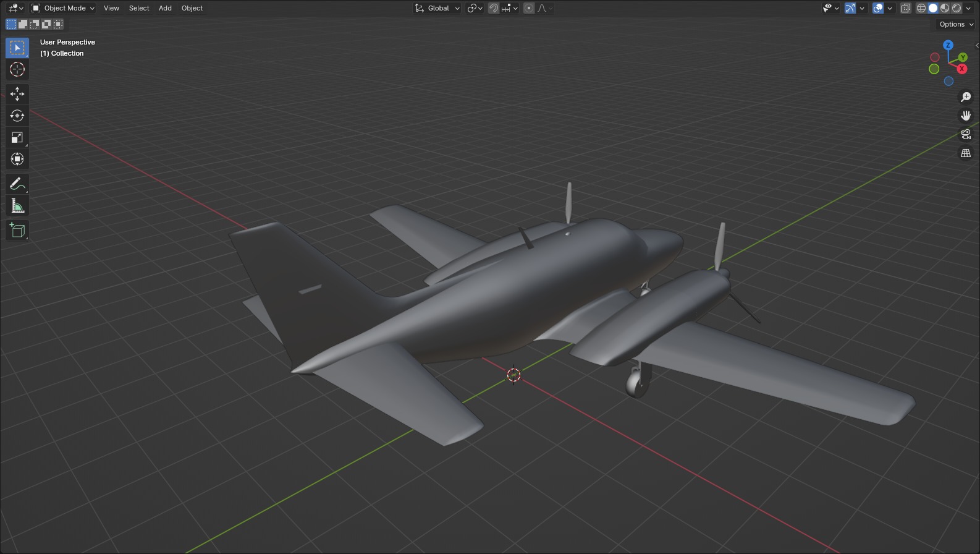Open the Add menu
Screen dimensions: 980x554
coord(165,8)
